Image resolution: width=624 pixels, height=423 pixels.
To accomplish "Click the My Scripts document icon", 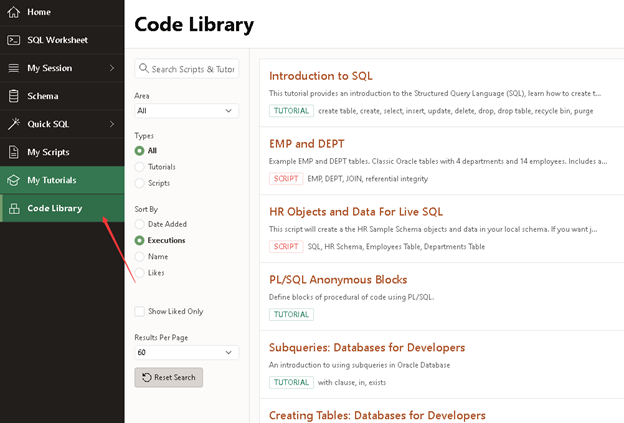I will [x=13, y=152].
